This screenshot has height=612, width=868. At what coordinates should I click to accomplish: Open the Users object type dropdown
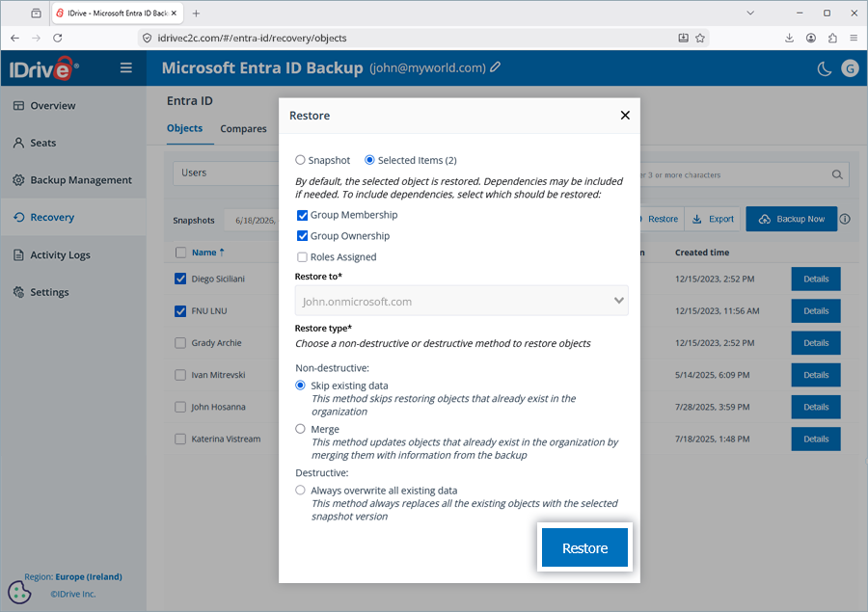[226, 173]
